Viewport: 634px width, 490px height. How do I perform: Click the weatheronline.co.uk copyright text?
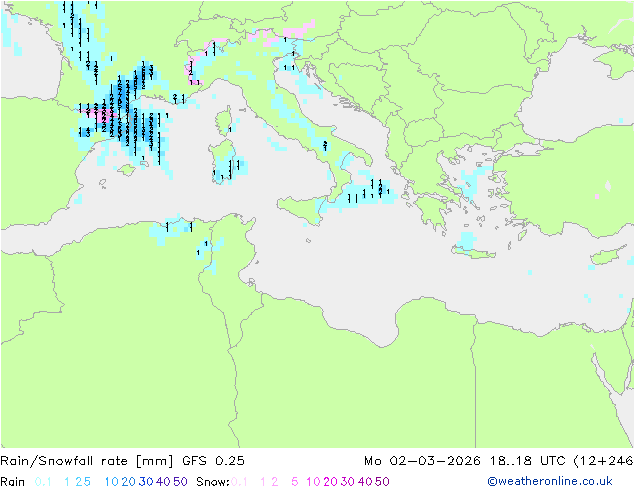click(550, 481)
